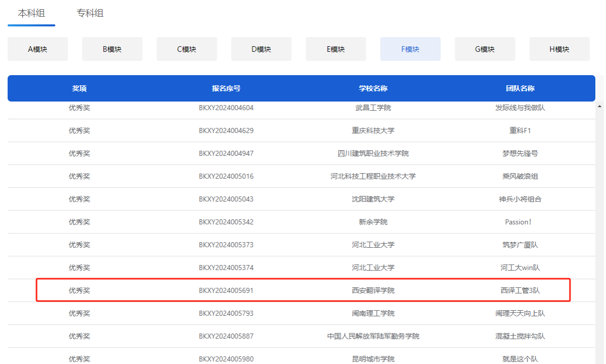
Task: Select the A模块 button
Action: click(x=38, y=49)
